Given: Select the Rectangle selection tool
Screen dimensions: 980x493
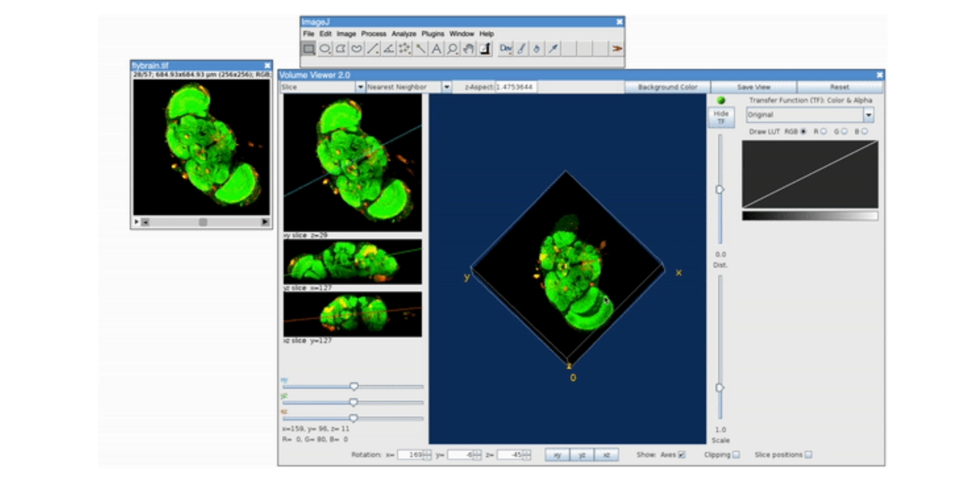Looking at the screenshot, I should pos(309,49).
